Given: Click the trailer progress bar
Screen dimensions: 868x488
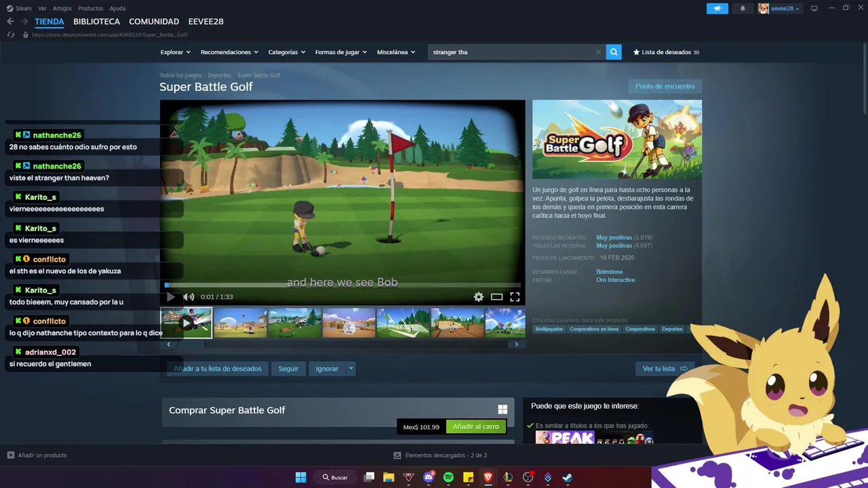Looking at the screenshot, I should tap(342, 285).
